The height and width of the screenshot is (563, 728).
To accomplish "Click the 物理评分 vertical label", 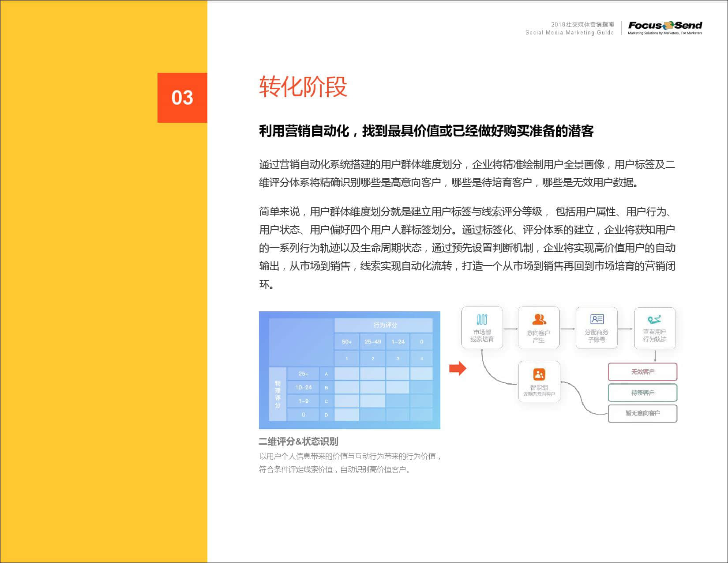I will (278, 394).
